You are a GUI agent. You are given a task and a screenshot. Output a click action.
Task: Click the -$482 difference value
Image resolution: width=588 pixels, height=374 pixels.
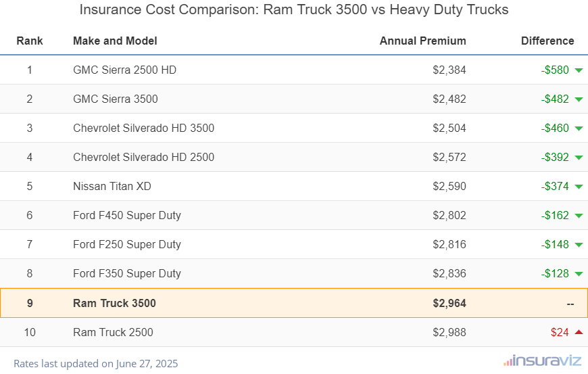click(555, 99)
